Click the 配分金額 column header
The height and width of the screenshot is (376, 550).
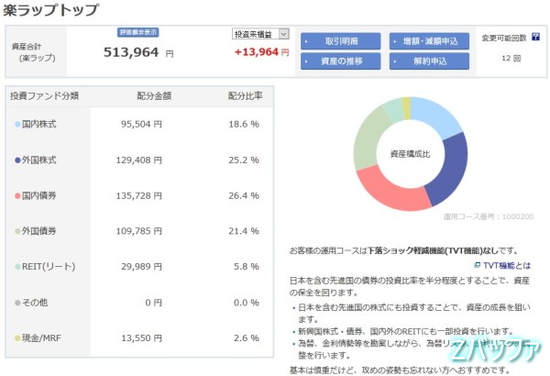[x=154, y=96]
